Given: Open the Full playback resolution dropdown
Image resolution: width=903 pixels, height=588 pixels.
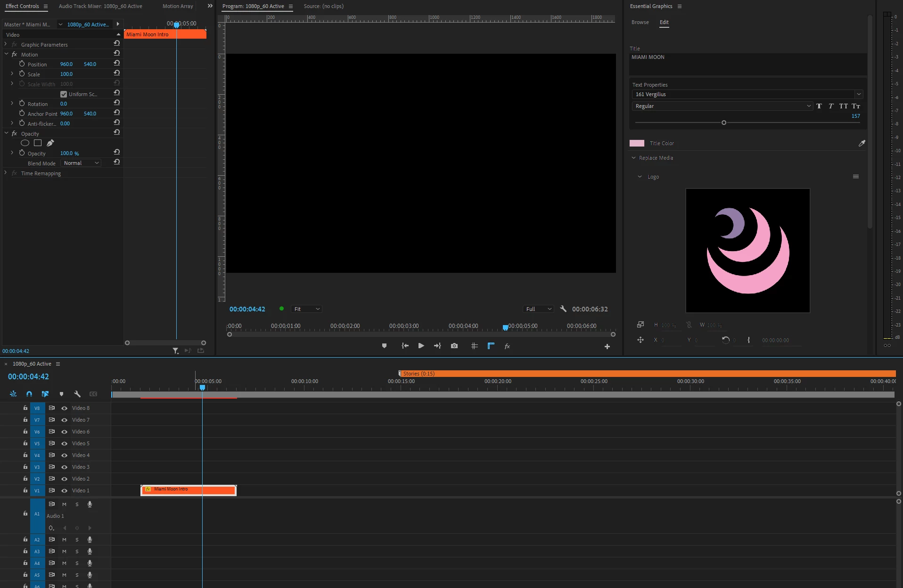Looking at the screenshot, I should [x=538, y=309].
